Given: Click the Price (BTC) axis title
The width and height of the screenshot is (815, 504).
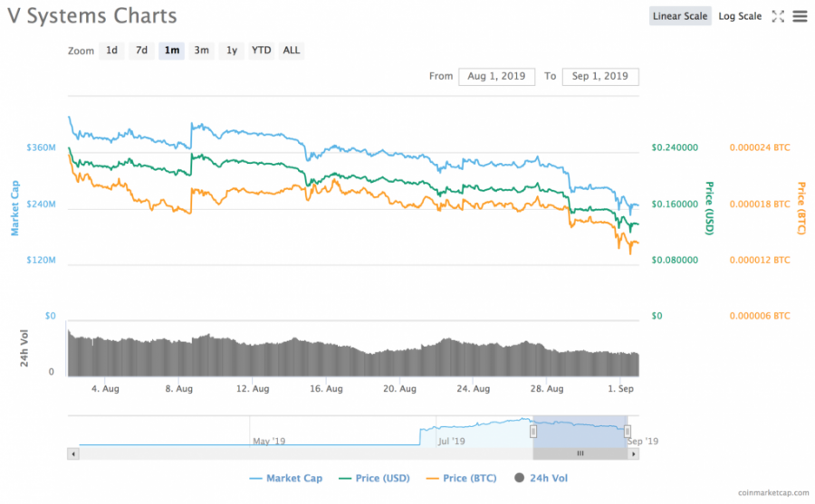Looking at the screenshot, I should coord(801,208).
